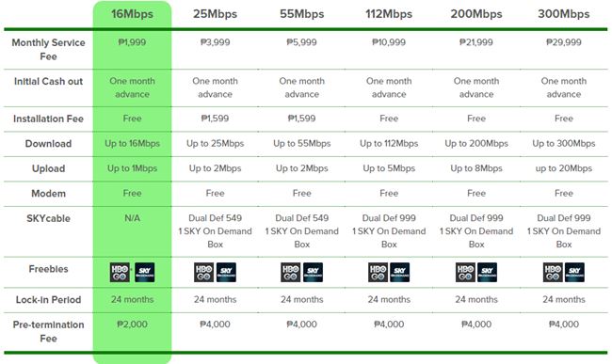
Task: Click SKY On Demand icon under 300Mbps plan
Action: [574, 273]
